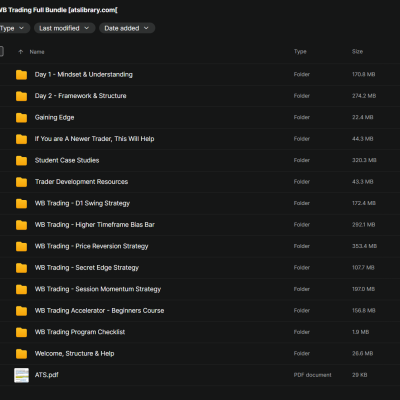Click the 172.4 MB size value
This screenshot has height=400, width=400.
[364, 203]
